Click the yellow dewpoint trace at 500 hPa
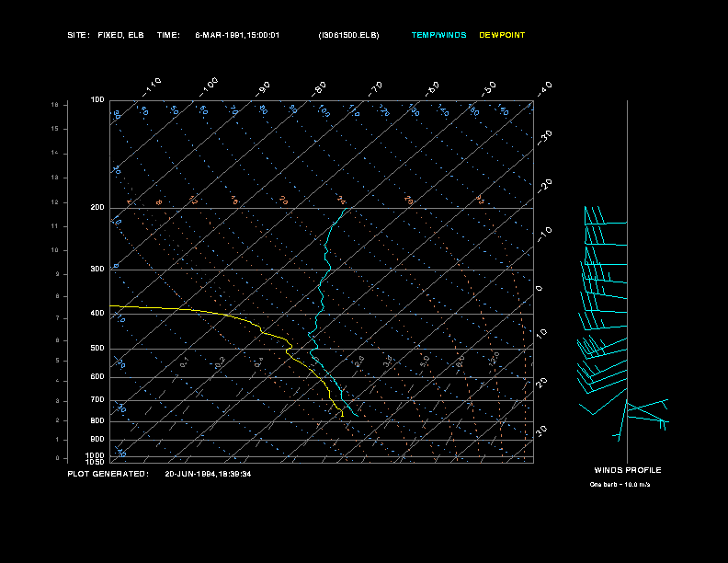This screenshot has height=563, width=728. [x=290, y=348]
